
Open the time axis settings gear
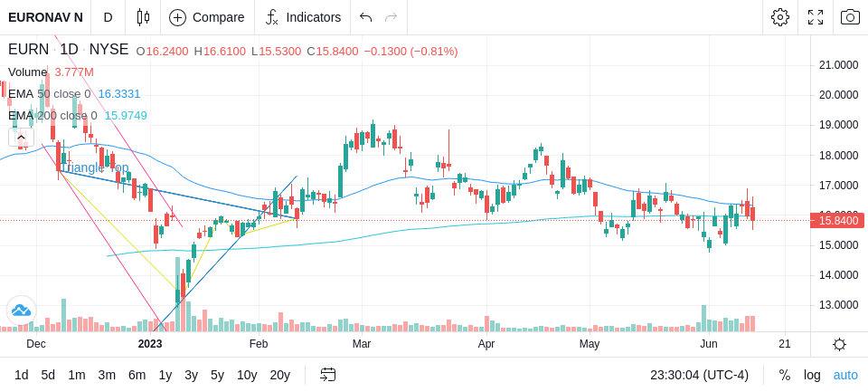pyautogui.click(x=839, y=344)
